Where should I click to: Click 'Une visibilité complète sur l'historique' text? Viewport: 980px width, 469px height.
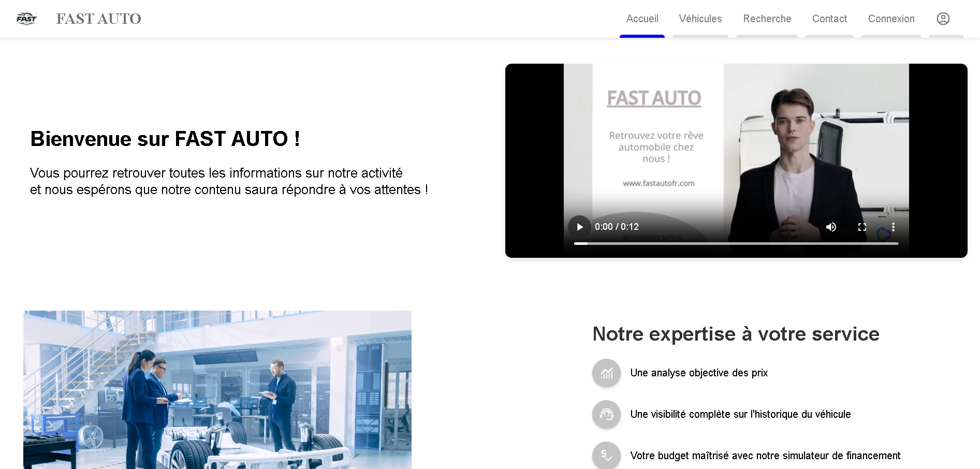(740, 414)
